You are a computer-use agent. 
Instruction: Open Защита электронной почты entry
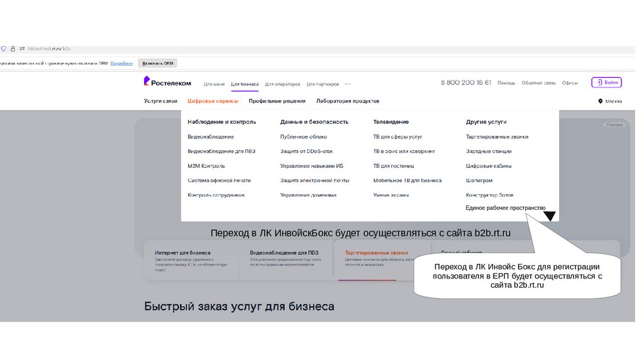pos(314,180)
